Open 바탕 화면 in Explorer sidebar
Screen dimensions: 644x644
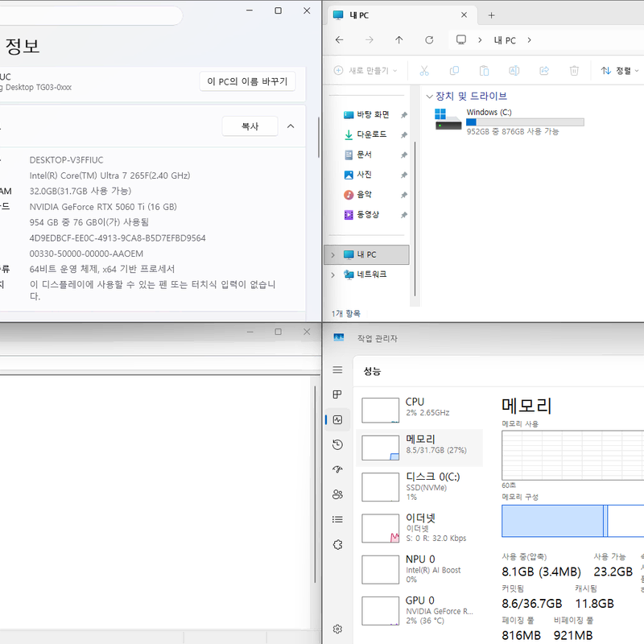pyautogui.click(x=373, y=114)
